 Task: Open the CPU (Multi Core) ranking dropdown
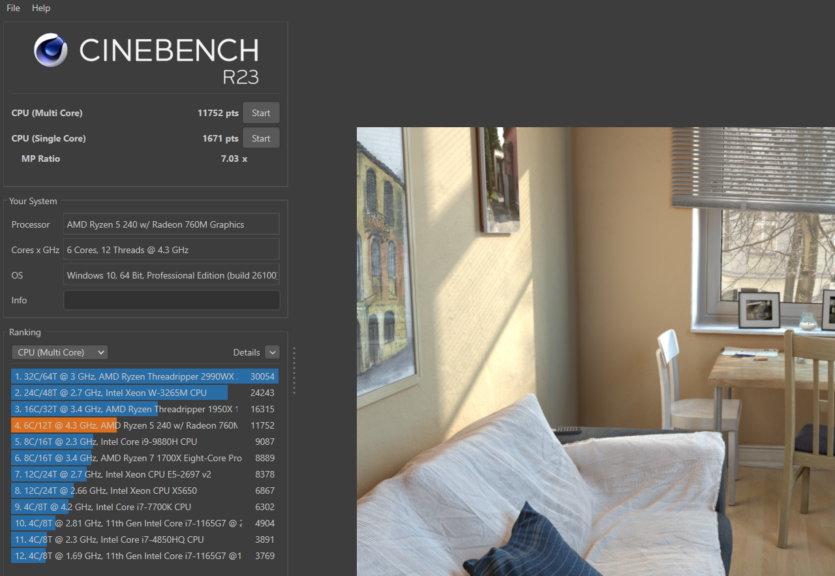[x=59, y=352]
